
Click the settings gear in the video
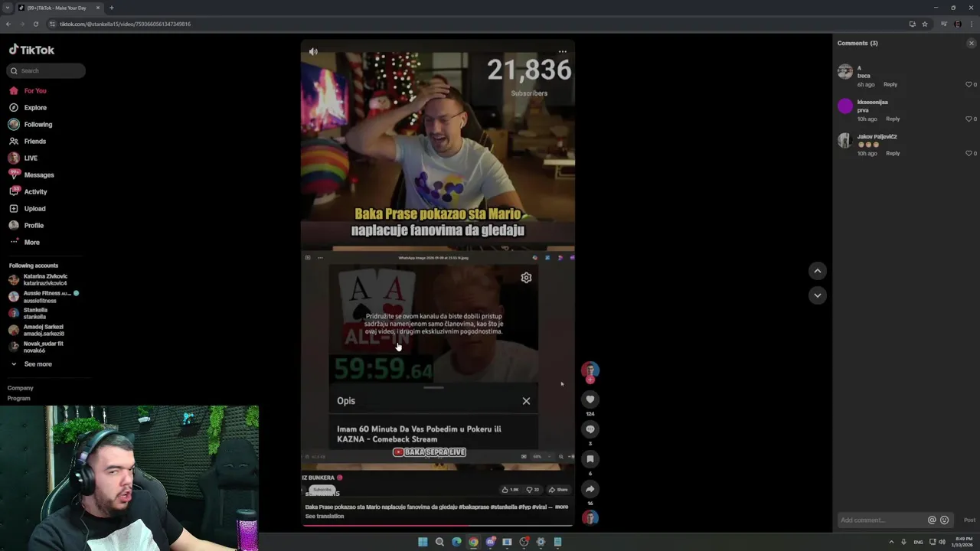pyautogui.click(x=526, y=278)
